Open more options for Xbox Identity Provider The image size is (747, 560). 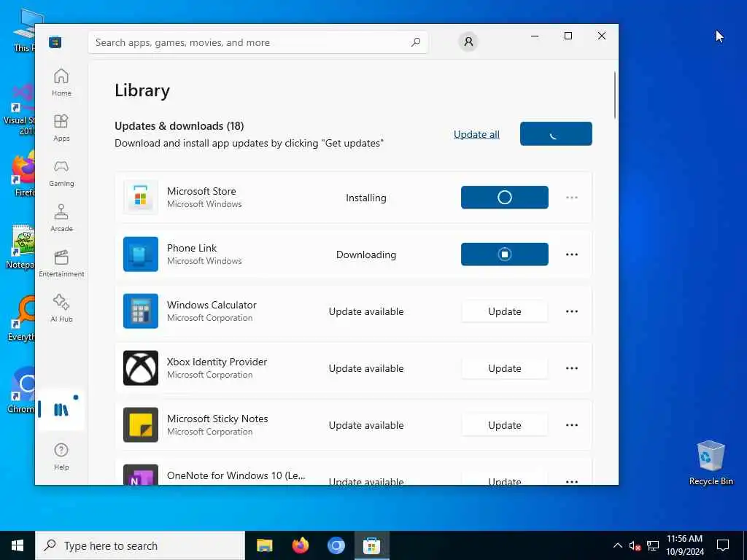(x=572, y=368)
